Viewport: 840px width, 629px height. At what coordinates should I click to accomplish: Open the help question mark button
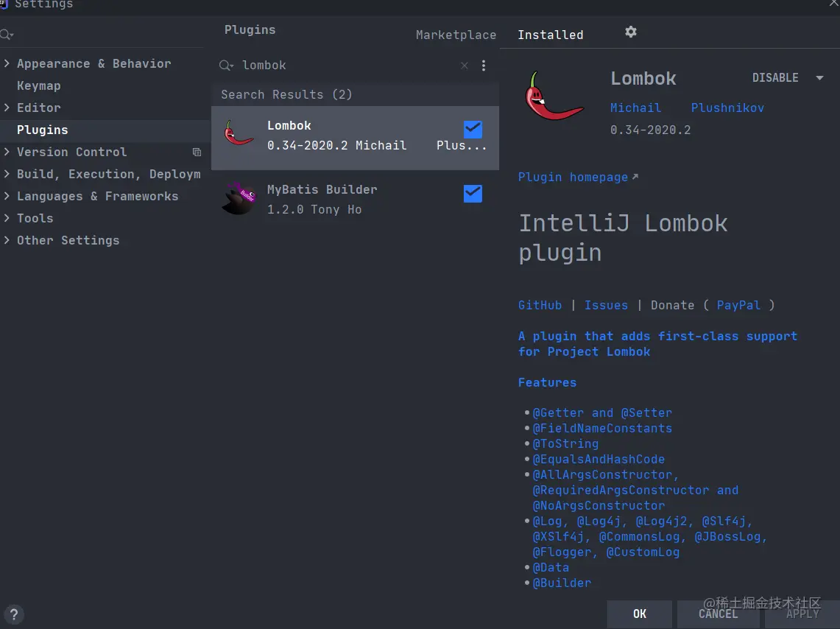coord(14,614)
